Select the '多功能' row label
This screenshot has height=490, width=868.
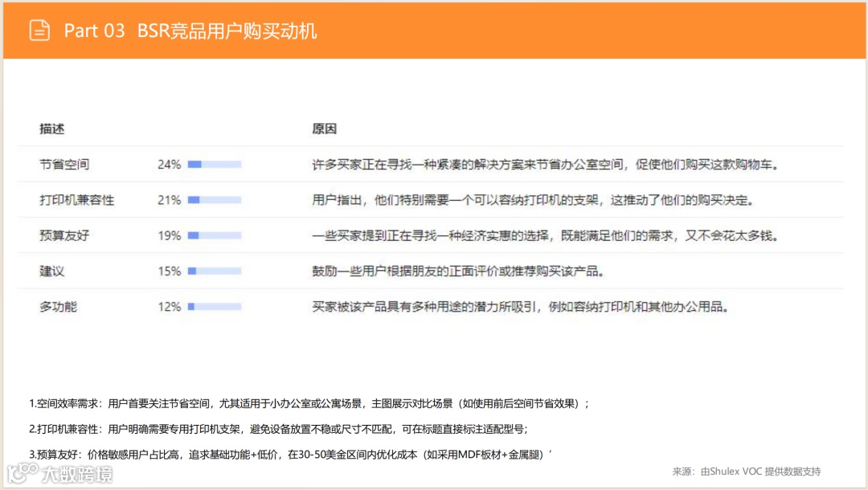click(58, 306)
